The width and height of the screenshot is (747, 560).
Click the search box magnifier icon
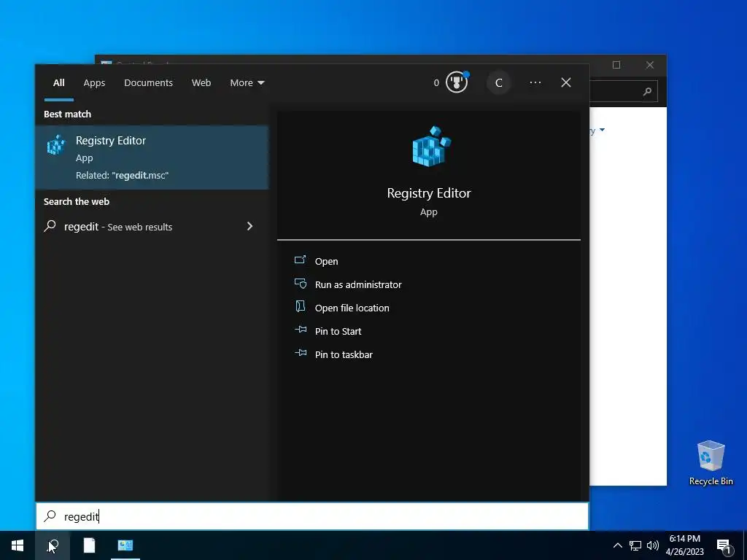click(x=50, y=516)
